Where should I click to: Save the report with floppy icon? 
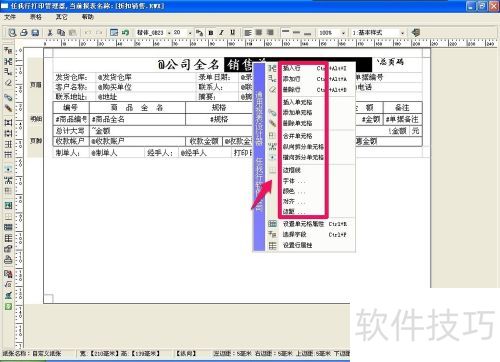[35, 32]
